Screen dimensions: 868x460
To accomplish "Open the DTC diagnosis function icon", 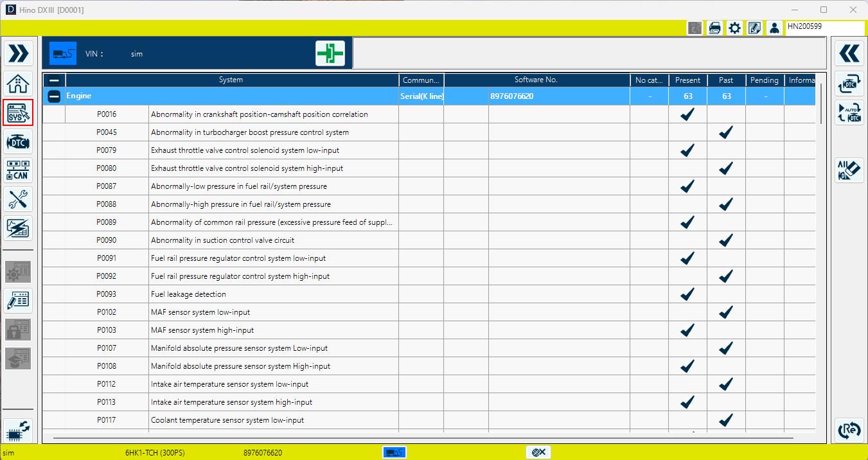I will (18, 142).
